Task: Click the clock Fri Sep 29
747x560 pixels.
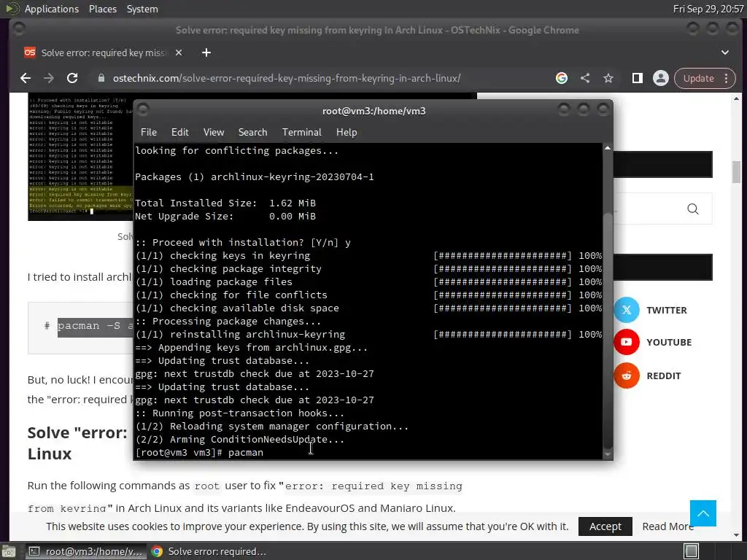Action: point(708,9)
